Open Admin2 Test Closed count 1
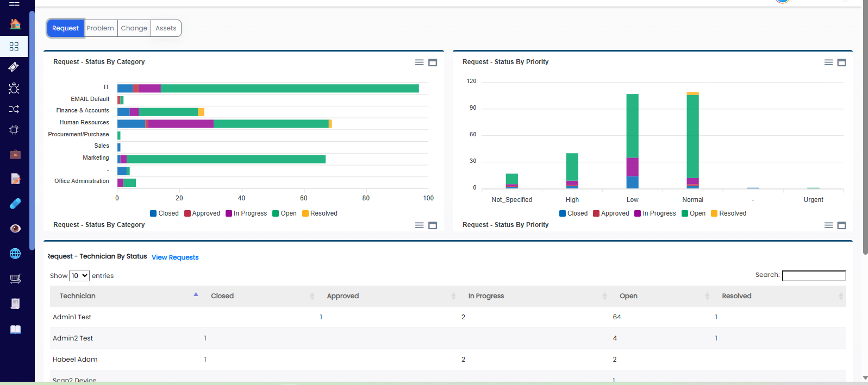The width and height of the screenshot is (868, 385). point(205,338)
